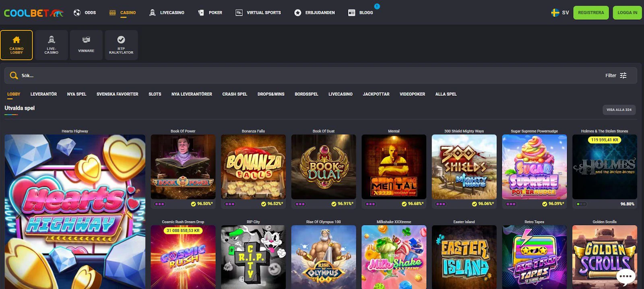Open the Odds section
644x289 pixels.
(85, 12)
